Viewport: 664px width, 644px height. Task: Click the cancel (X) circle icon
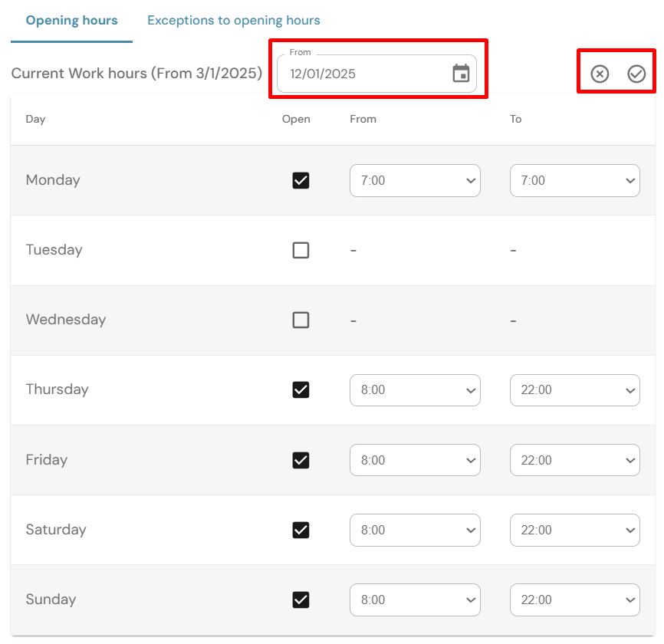pos(600,74)
